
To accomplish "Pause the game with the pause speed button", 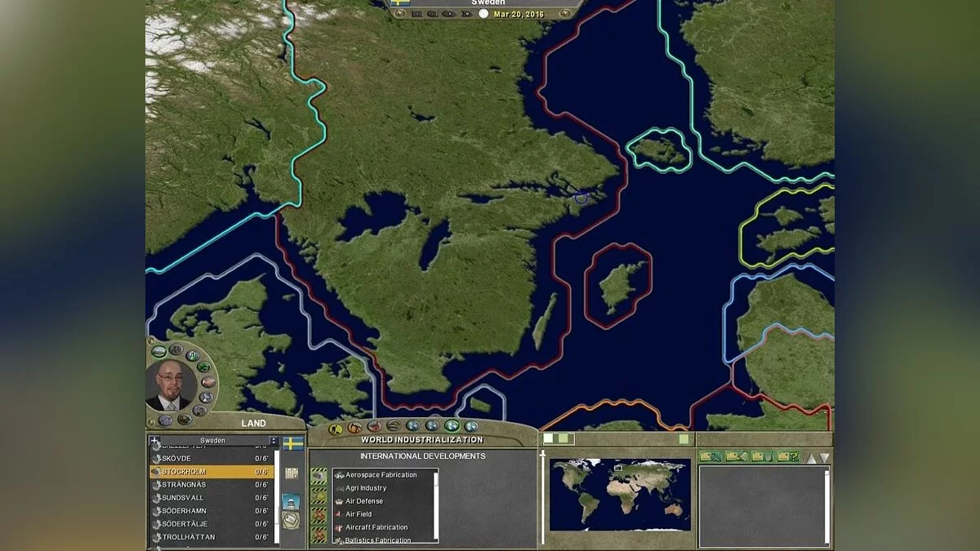I will [417, 14].
